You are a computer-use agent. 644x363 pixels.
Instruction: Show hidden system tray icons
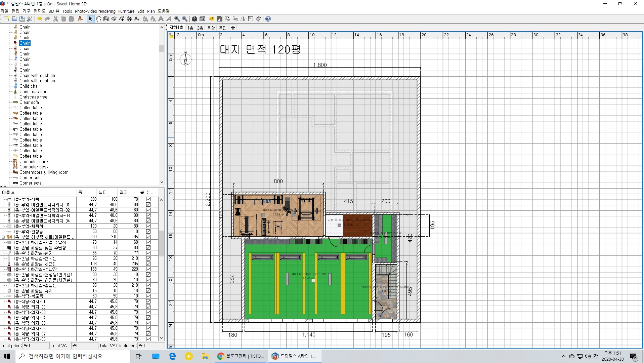[x=563, y=356]
